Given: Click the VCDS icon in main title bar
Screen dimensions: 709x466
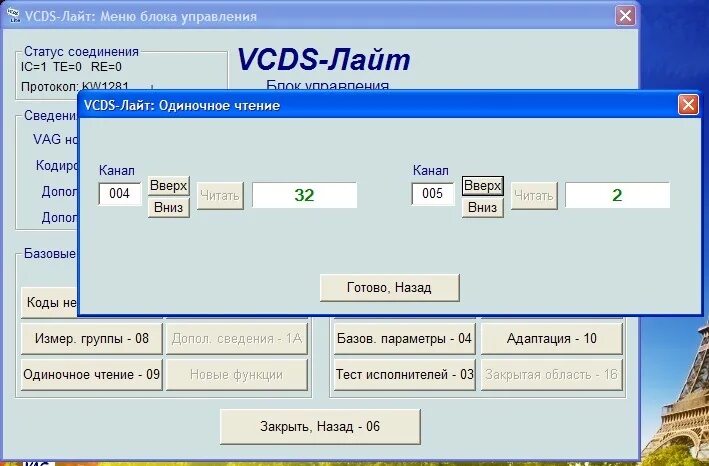Looking at the screenshot, I should click(x=14, y=16).
